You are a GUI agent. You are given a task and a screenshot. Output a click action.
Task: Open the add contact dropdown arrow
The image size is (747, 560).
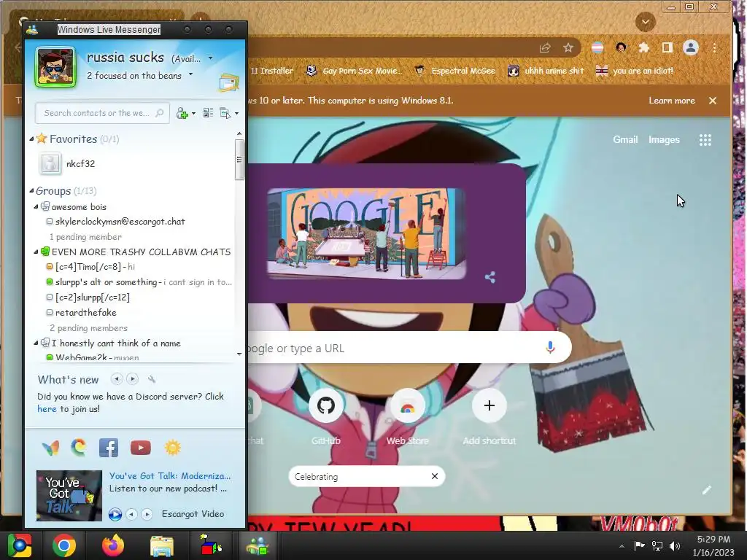(x=193, y=113)
